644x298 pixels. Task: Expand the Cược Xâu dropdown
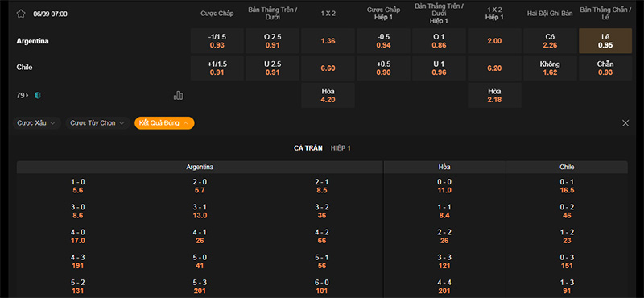point(36,123)
